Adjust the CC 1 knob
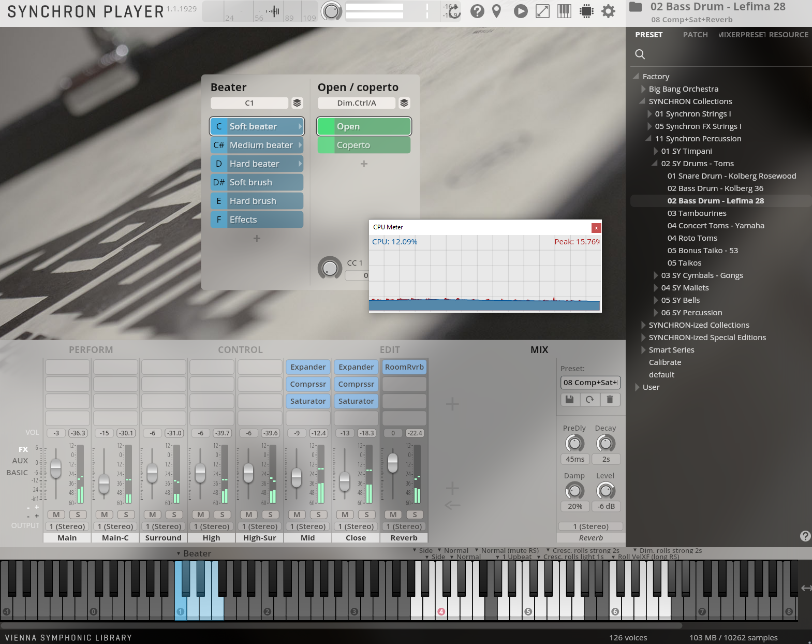Image resolution: width=812 pixels, height=644 pixels. point(330,268)
